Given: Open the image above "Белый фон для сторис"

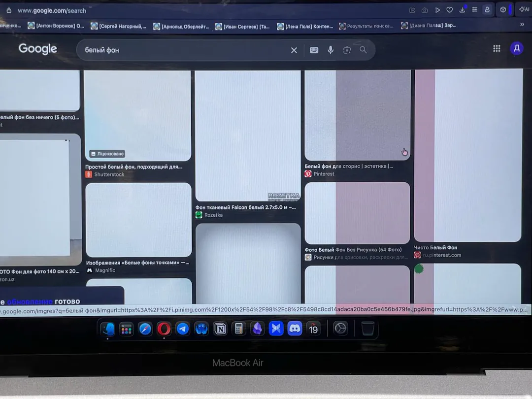Looking at the screenshot, I should coord(358,115).
